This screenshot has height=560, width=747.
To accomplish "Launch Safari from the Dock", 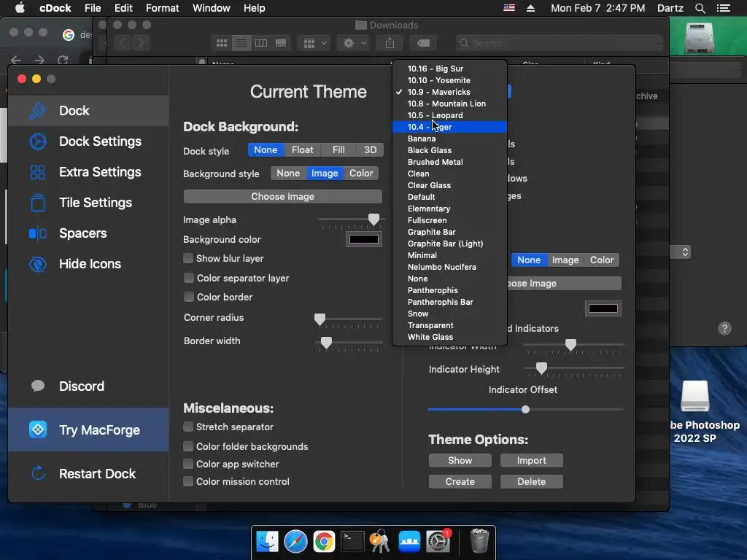I will (x=296, y=542).
